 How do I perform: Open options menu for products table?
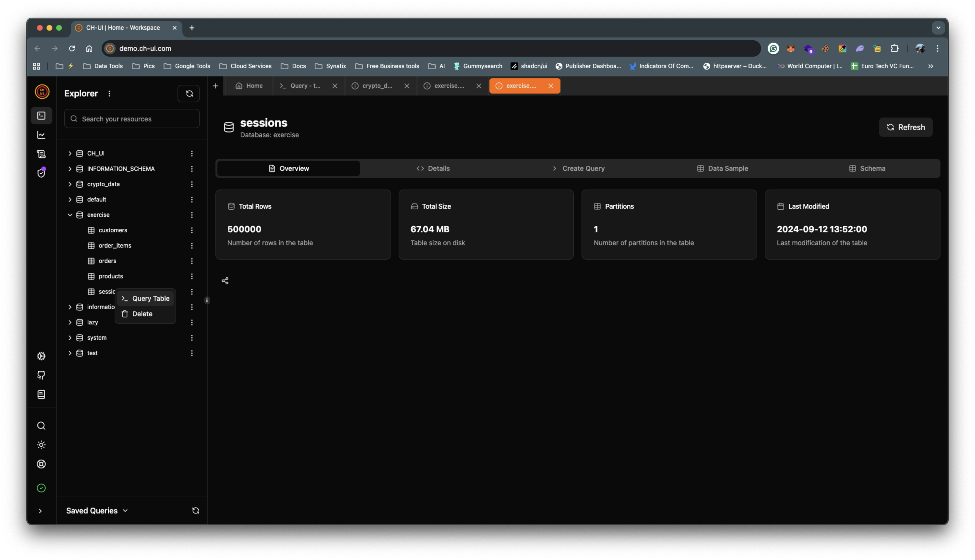tap(192, 277)
